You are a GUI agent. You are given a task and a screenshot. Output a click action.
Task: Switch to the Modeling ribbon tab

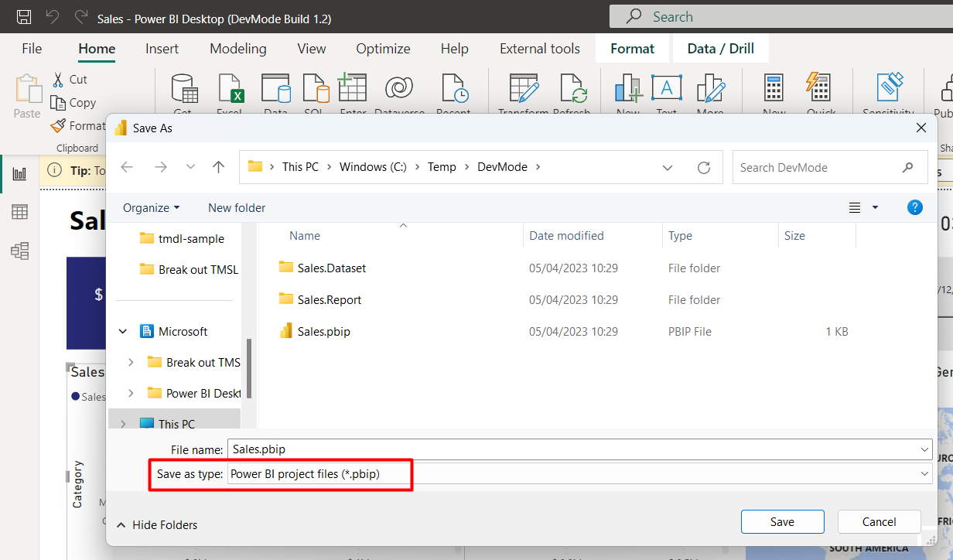(x=237, y=48)
